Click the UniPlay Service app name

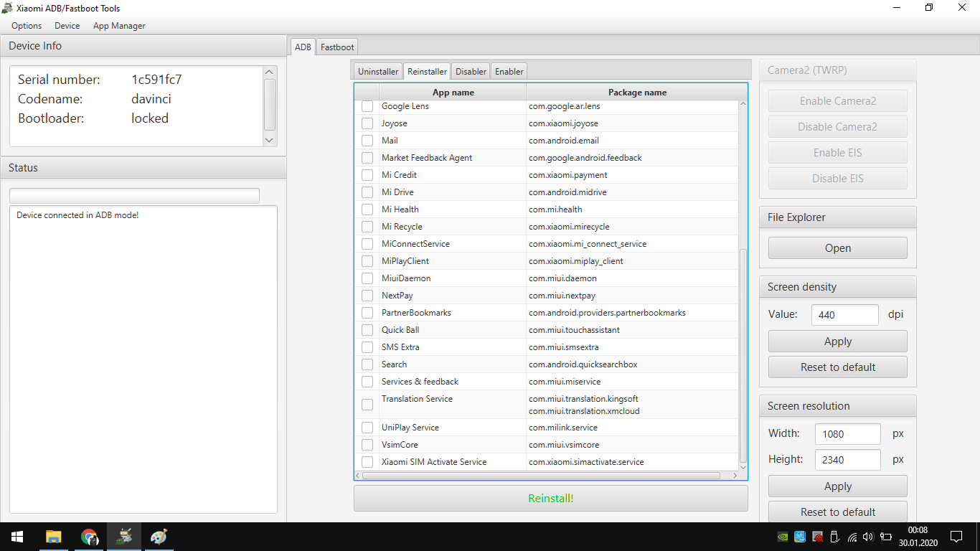click(x=410, y=428)
